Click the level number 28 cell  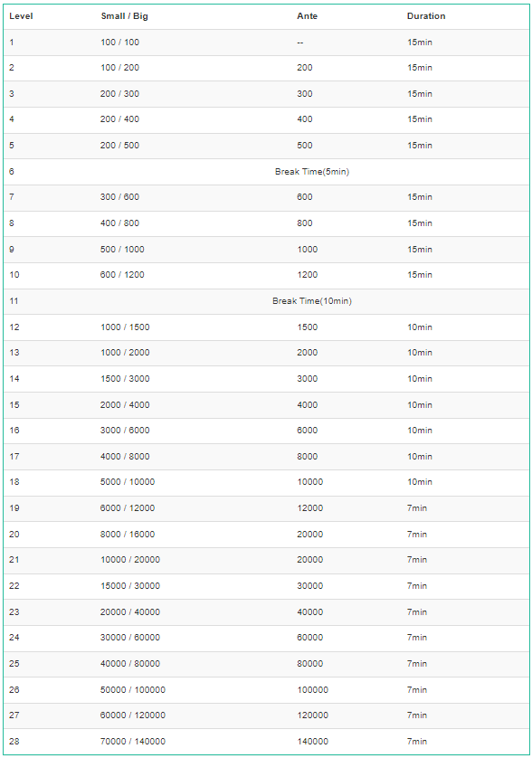[14, 741]
